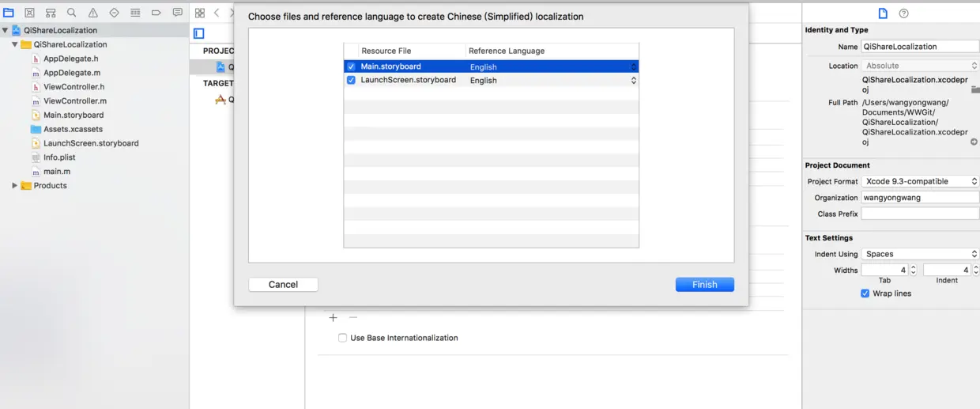This screenshot has width=980, height=409.
Task: Show the Quick Help inspector question icon
Action: click(904, 13)
